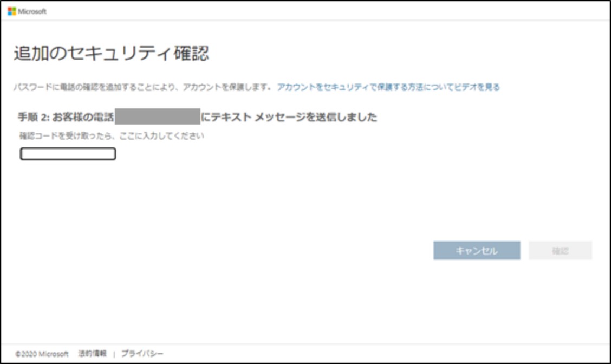Focus the verification code input box
This screenshot has width=611, height=364.
(x=68, y=154)
